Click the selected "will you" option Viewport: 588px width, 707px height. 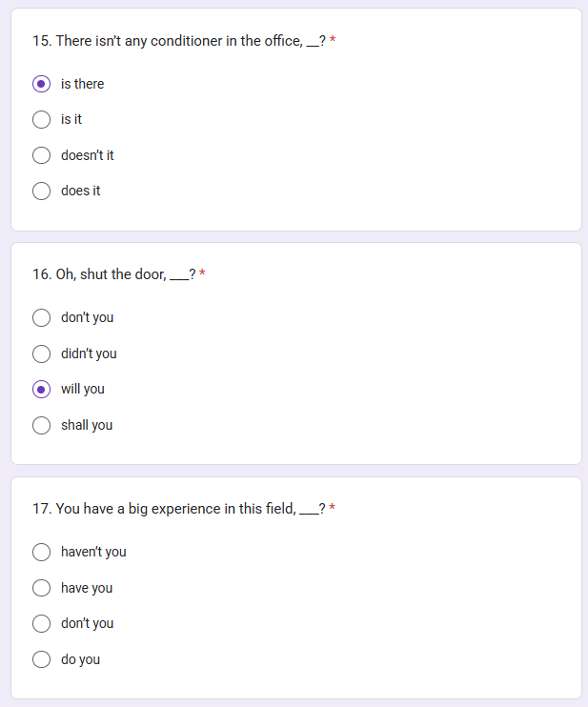click(42, 389)
